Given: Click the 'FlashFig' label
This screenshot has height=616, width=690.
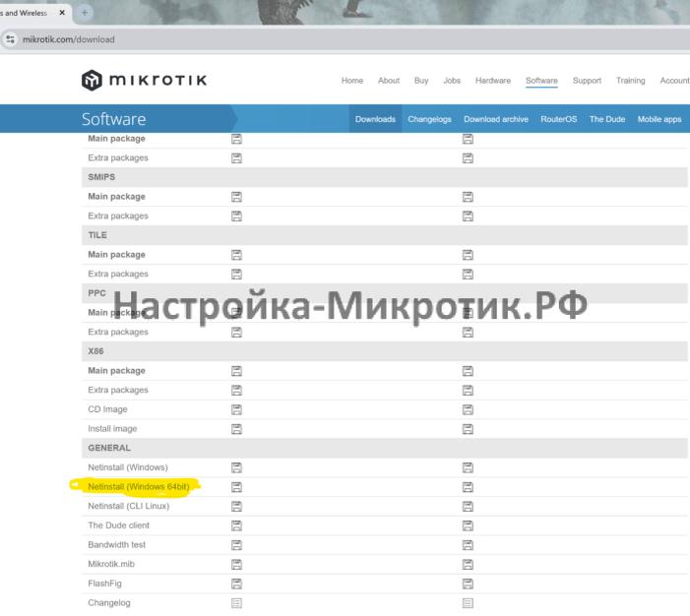Looking at the screenshot, I should tap(104, 584).
